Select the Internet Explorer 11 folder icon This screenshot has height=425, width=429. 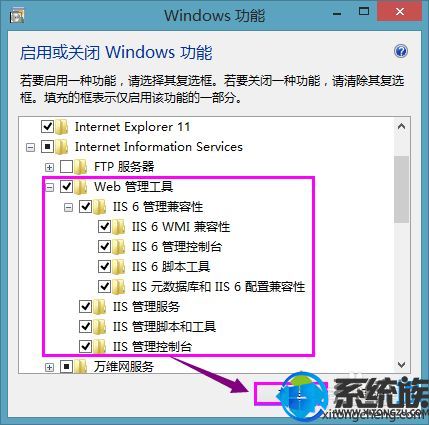tap(62, 127)
